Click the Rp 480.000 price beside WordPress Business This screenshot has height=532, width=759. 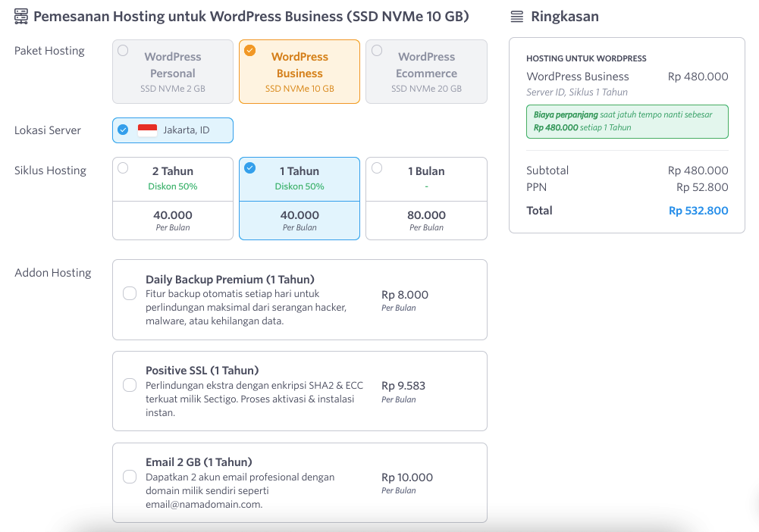click(698, 77)
